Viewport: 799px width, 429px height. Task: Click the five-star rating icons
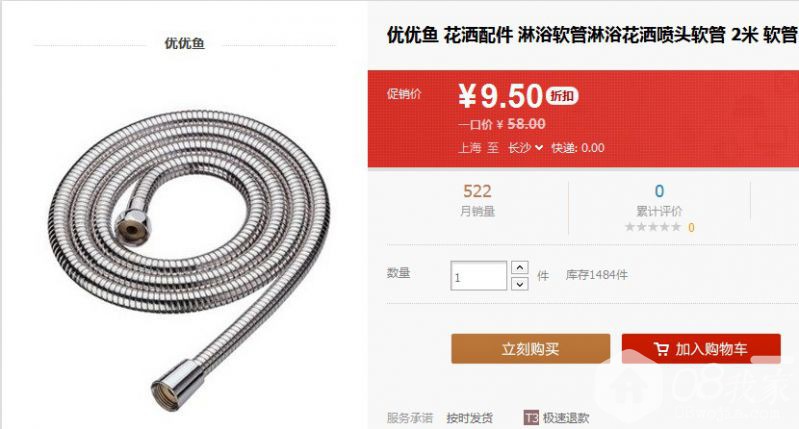pyautogui.click(x=653, y=227)
